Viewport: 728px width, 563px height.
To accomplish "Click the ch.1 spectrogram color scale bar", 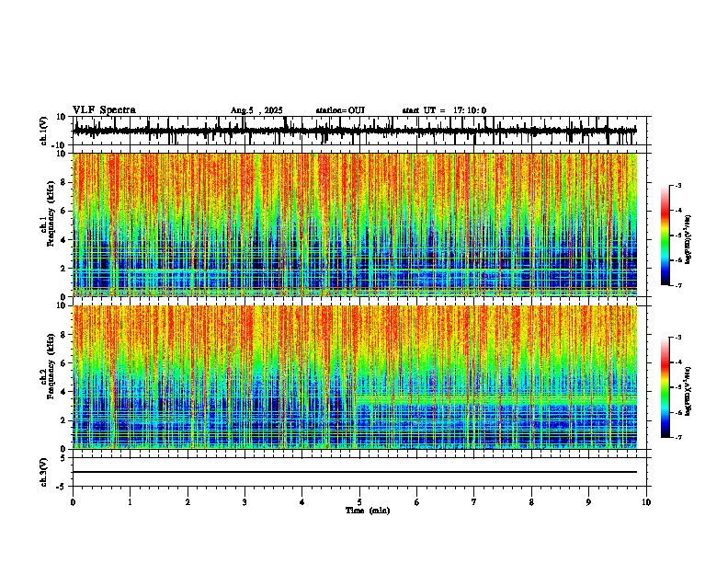I will [665, 236].
